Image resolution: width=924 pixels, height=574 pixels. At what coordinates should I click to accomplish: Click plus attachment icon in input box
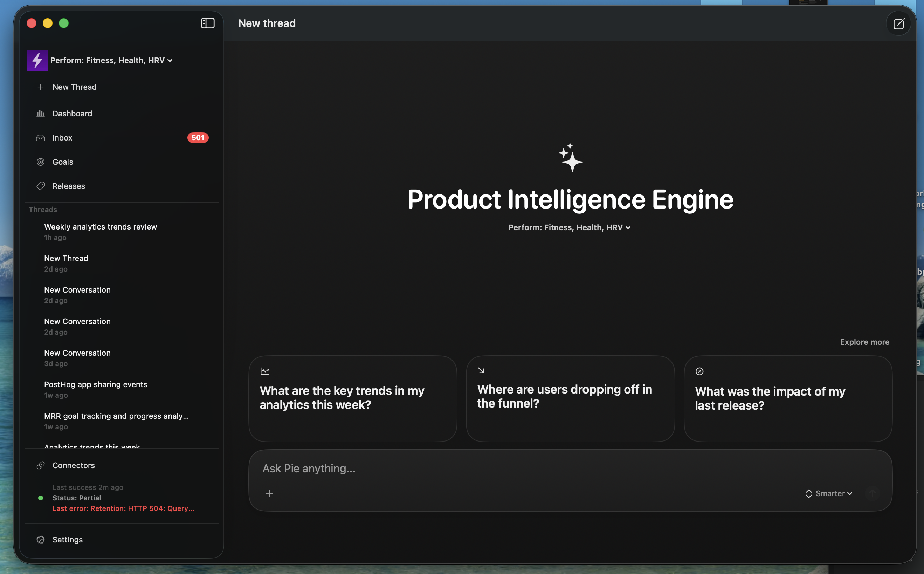pyautogui.click(x=269, y=493)
